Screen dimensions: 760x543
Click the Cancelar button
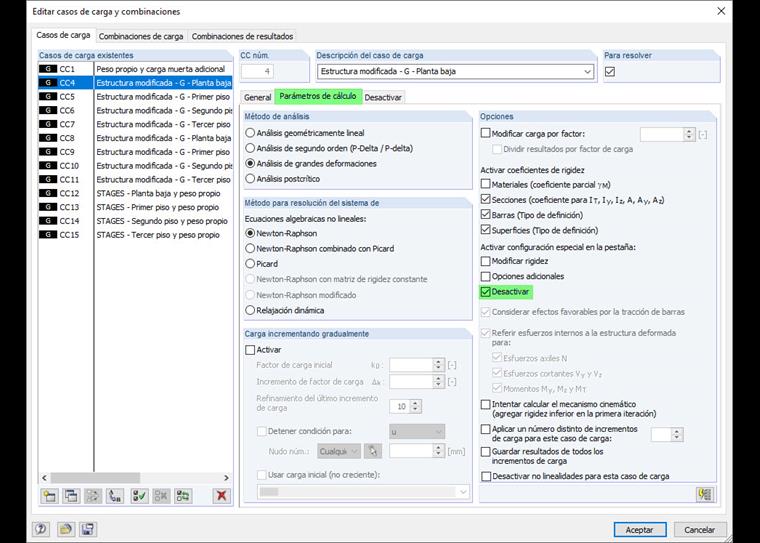(699, 529)
